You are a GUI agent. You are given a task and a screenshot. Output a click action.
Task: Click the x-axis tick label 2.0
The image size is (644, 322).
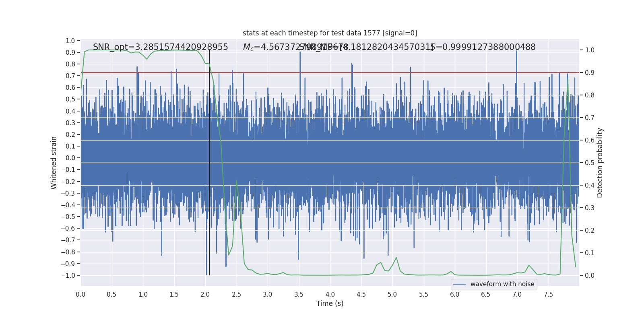pos(205,295)
